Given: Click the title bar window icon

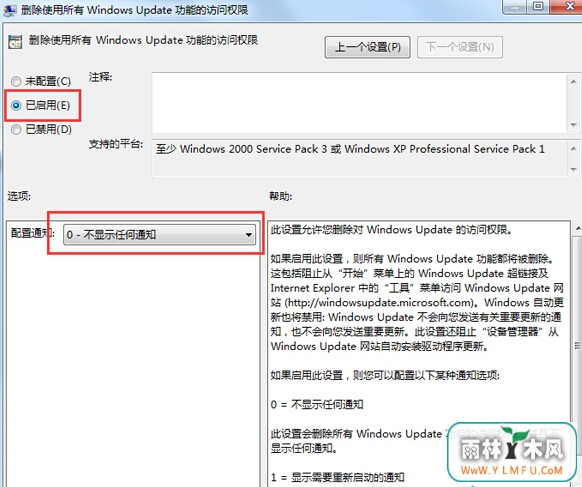Looking at the screenshot, I should tap(9, 10).
